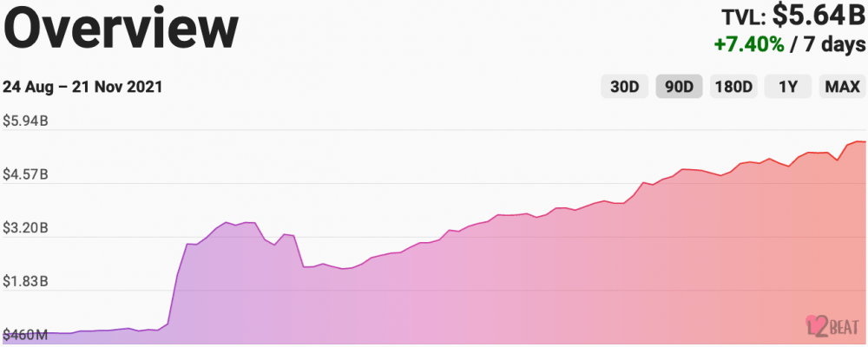The width and height of the screenshot is (868, 347).
Task: Select the 30D time range
Action: 624,87
